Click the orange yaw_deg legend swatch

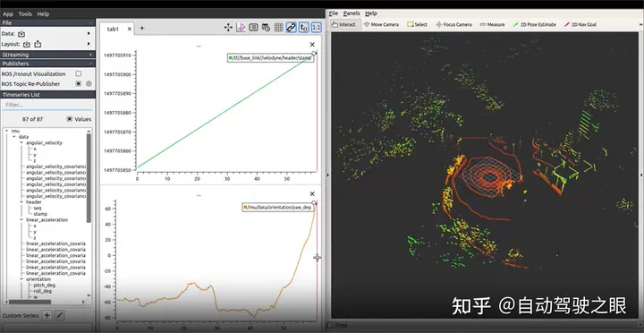[245, 208]
